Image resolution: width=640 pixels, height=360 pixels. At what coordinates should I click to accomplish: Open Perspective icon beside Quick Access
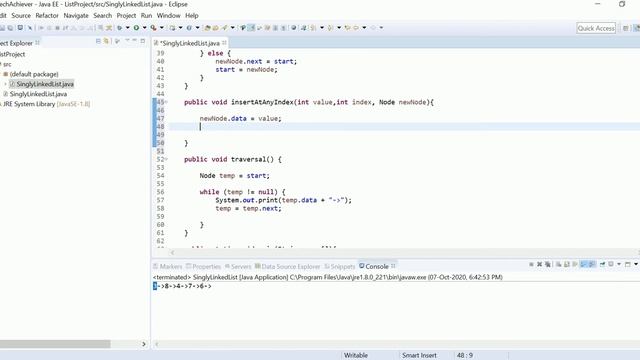tap(625, 28)
